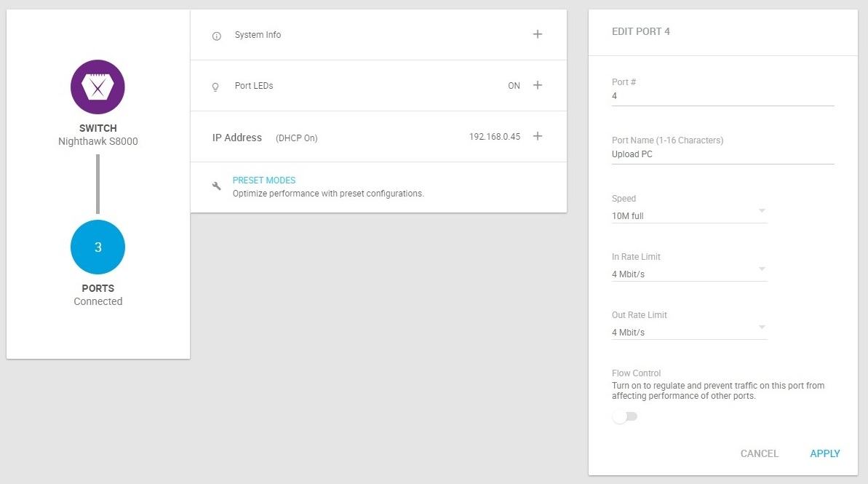868x484 pixels.
Task: Click the Port LEDs lightbulb icon
Action: click(x=215, y=86)
